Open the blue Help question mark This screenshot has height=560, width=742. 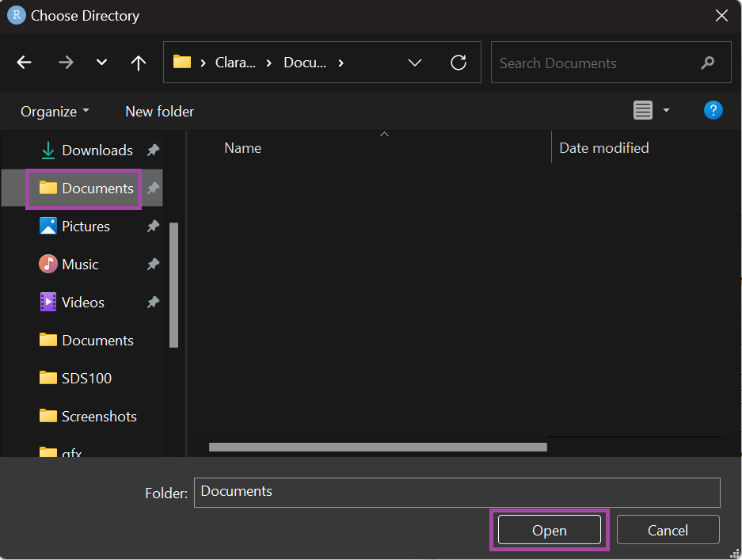pos(713,111)
